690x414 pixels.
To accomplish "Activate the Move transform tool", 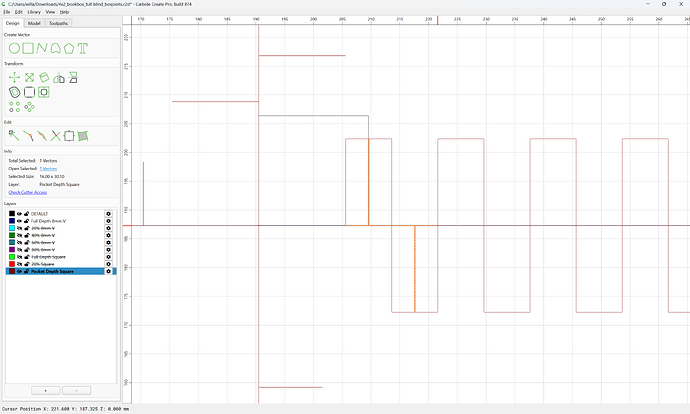I will pyautogui.click(x=15, y=78).
